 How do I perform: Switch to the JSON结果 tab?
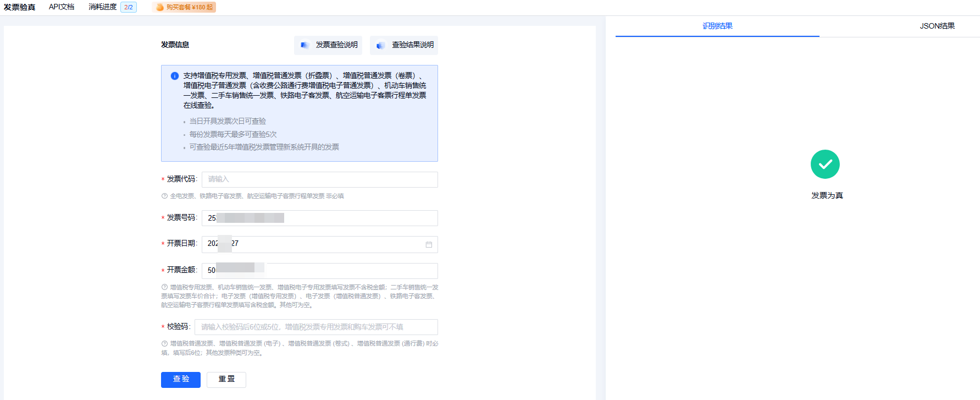[x=937, y=26]
